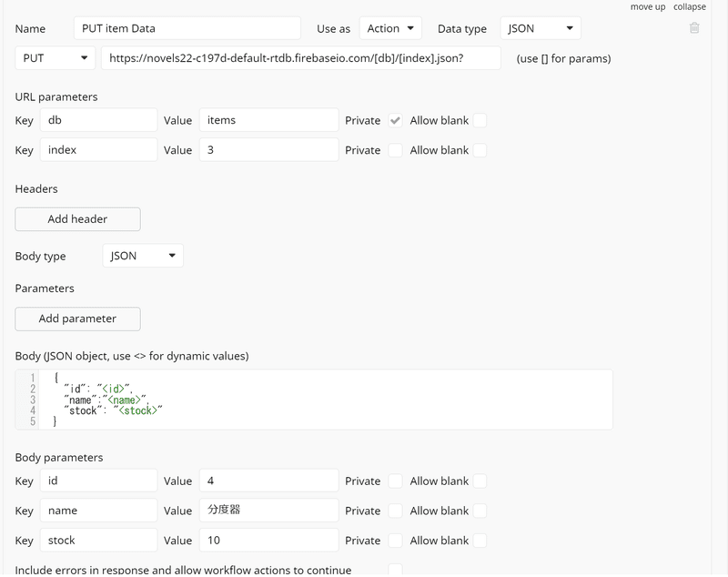Screen dimensions: 728x577
Task: Toggle Allow blank for stock parameter
Action: 480,541
